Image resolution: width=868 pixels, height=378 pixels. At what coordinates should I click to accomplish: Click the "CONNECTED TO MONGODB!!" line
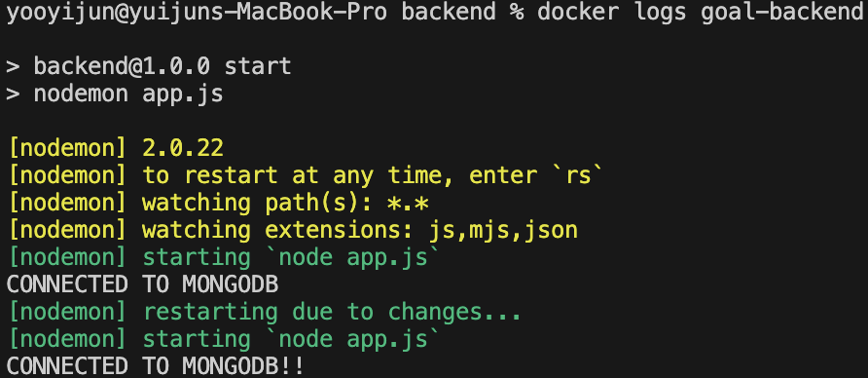(x=156, y=366)
